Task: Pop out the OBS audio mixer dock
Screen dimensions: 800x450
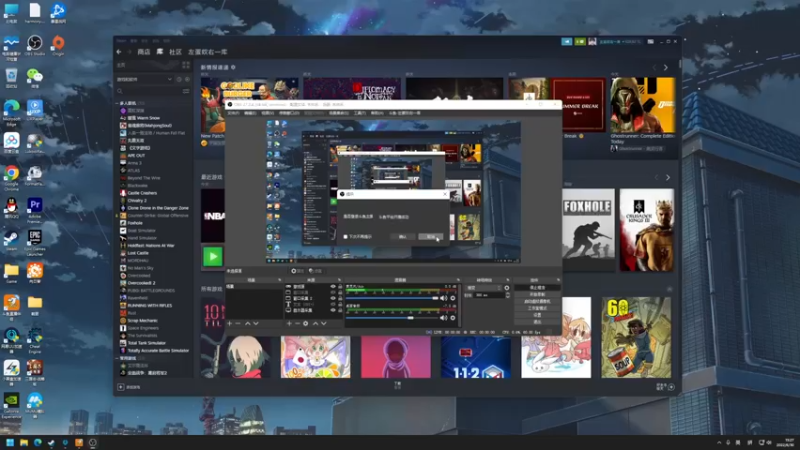Action: click(x=459, y=280)
